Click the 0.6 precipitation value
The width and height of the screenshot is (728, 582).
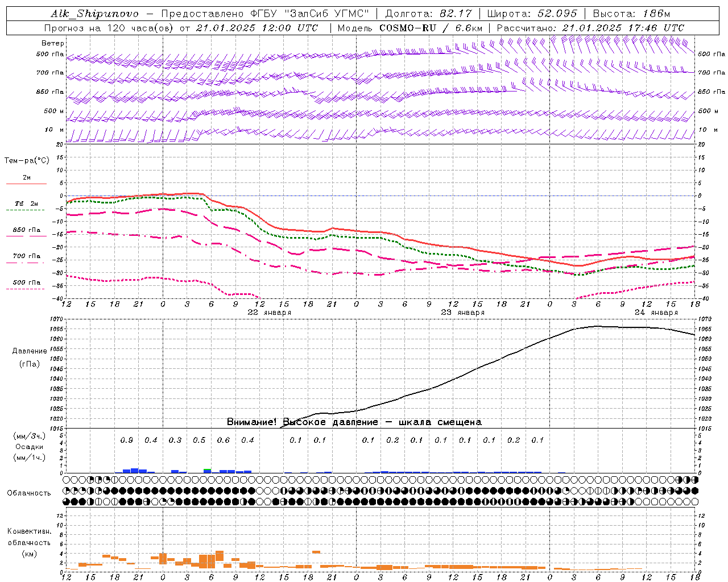(224, 440)
